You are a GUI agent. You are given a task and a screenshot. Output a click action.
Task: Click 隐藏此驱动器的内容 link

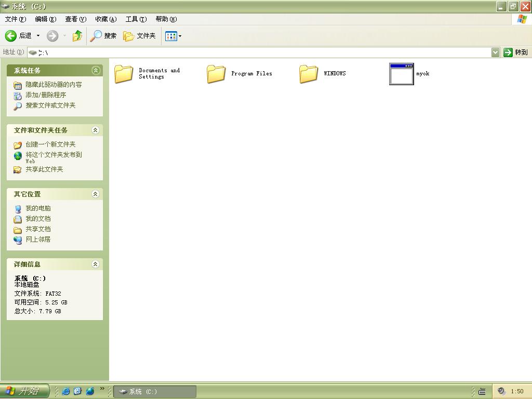point(54,85)
